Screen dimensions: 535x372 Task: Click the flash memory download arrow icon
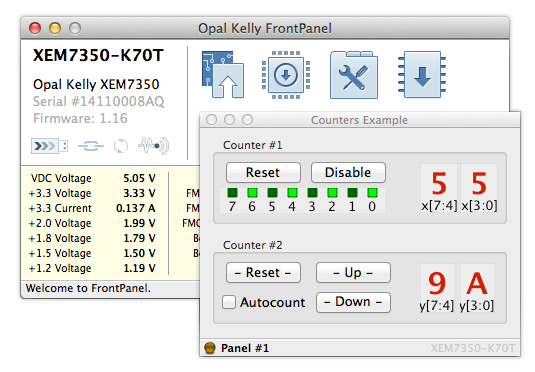[x=422, y=75]
